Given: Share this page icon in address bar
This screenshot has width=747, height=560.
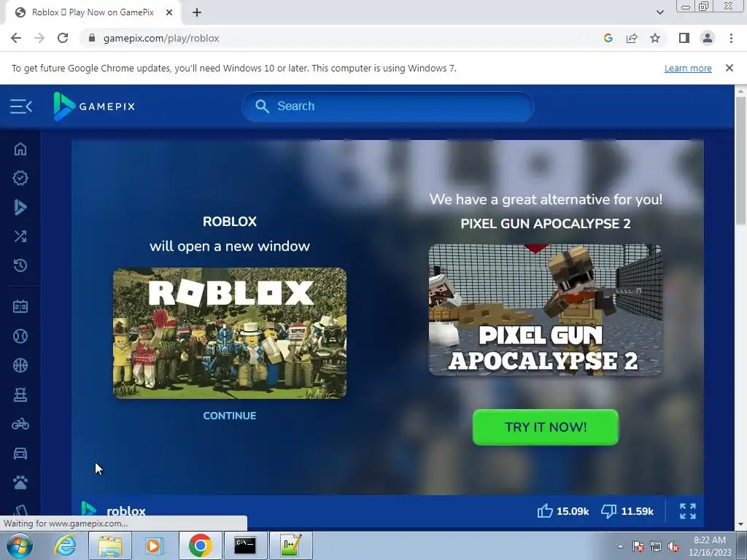Looking at the screenshot, I should [632, 38].
